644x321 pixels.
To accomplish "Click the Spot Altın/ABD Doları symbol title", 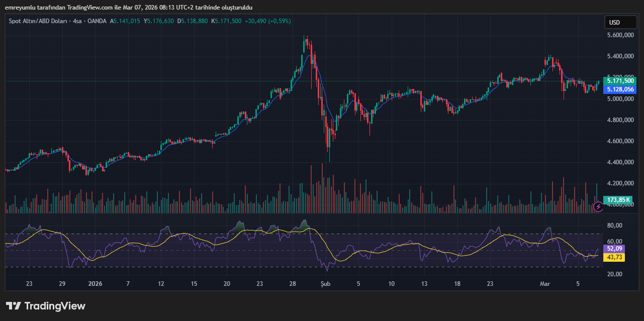I will click(x=39, y=21).
